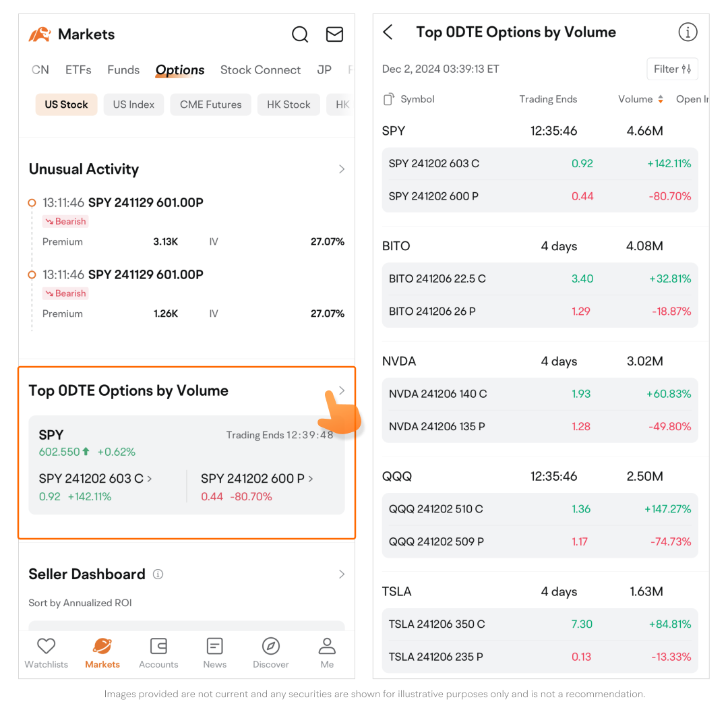The image size is (728, 708).
Task: Click the Filter button
Action: (672, 69)
